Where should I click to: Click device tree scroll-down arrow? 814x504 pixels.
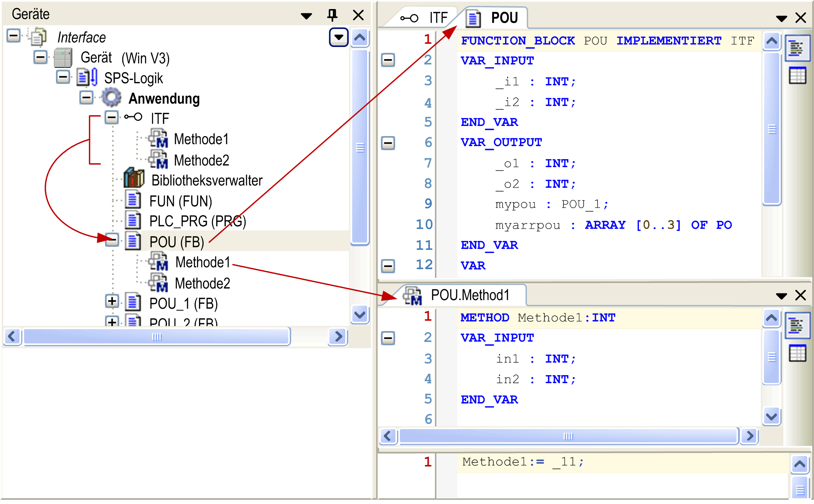point(360,315)
